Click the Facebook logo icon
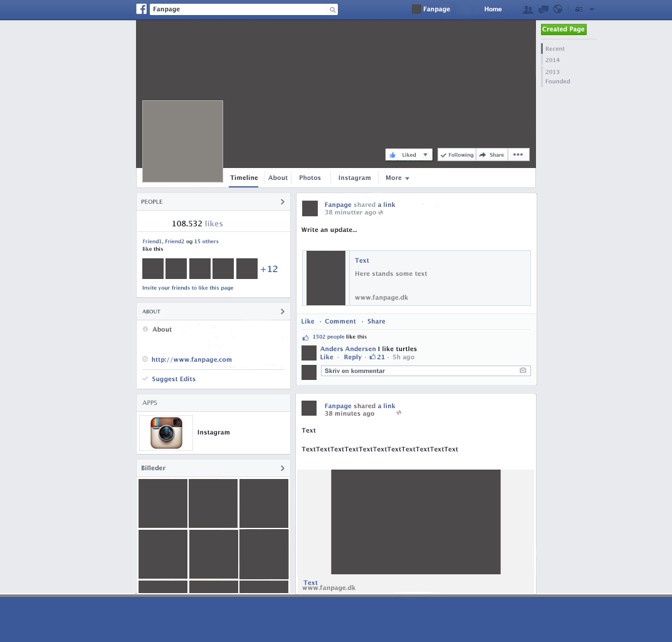672x642 pixels. pyautogui.click(x=142, y=9)
